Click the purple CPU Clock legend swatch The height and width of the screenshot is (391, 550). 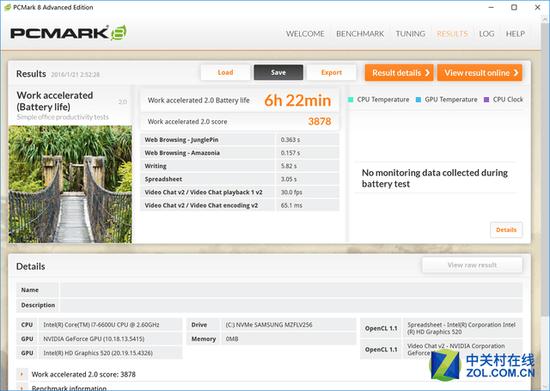coord(486,100)
